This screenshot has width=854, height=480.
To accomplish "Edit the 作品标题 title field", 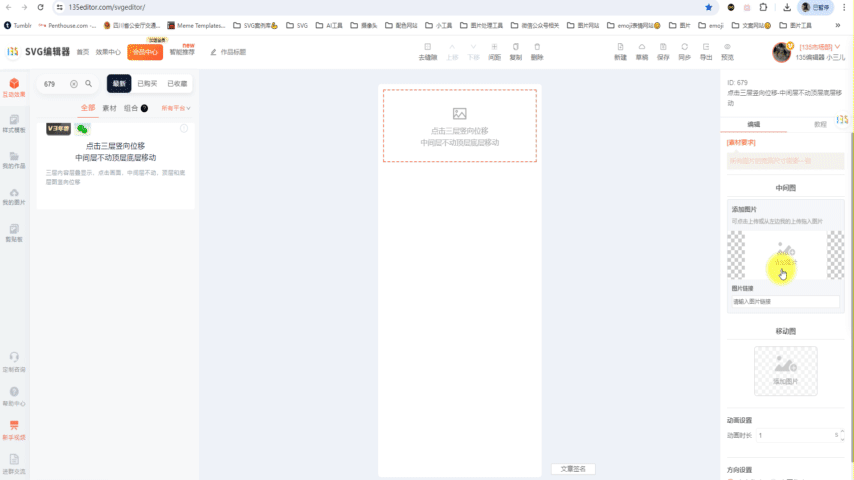I will (233, 52).
